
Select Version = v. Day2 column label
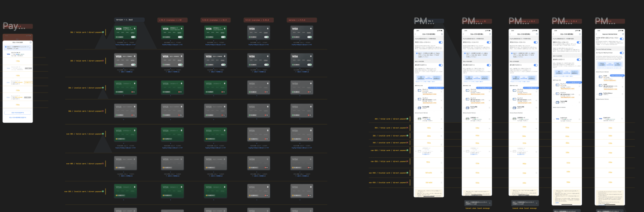pos(124,20)
